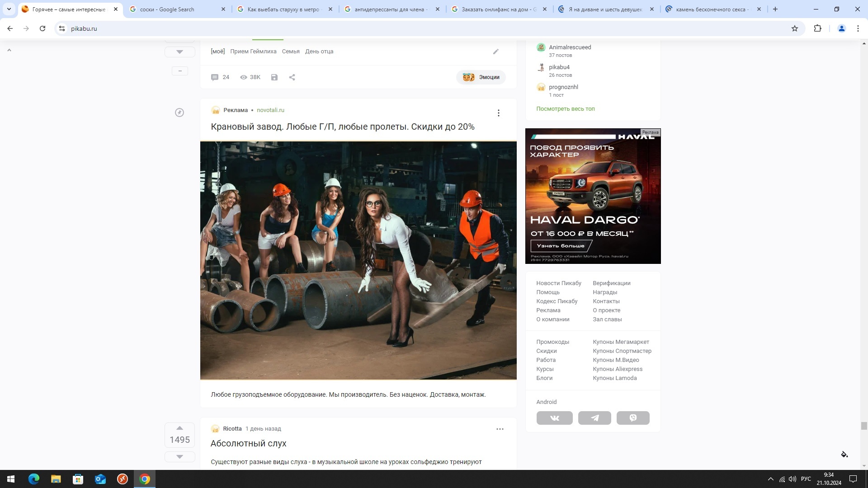Open Кодекс Пикабу footer link
868x488 pixels.
coord(557,301)
